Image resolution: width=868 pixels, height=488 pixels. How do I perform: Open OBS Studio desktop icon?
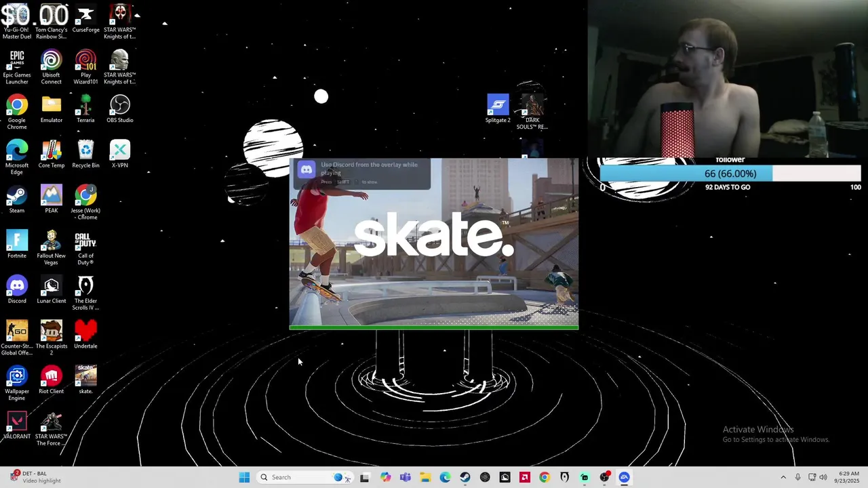(120, 109)
